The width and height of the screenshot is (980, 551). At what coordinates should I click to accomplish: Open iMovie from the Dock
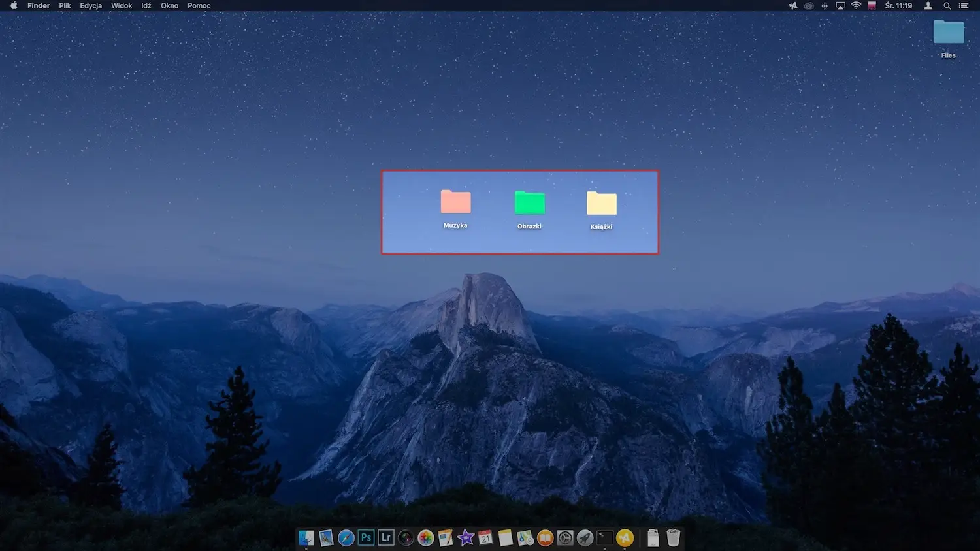point(465,537)
